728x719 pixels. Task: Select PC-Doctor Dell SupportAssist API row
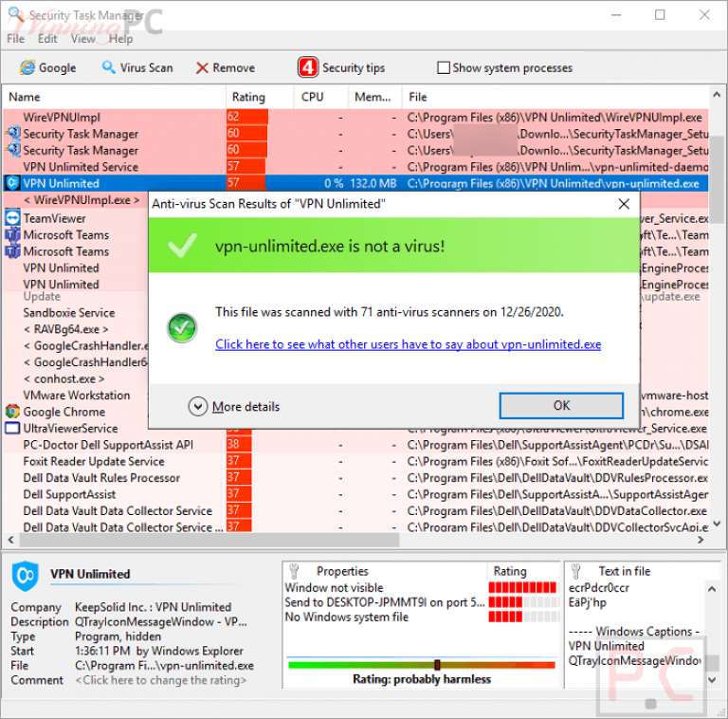tap(355, 445)
